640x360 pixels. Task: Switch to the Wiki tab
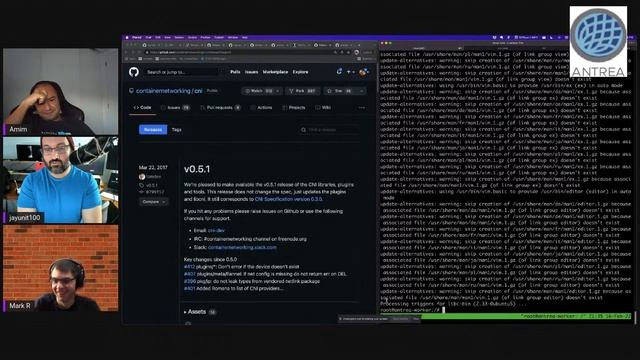click(323, 107)
